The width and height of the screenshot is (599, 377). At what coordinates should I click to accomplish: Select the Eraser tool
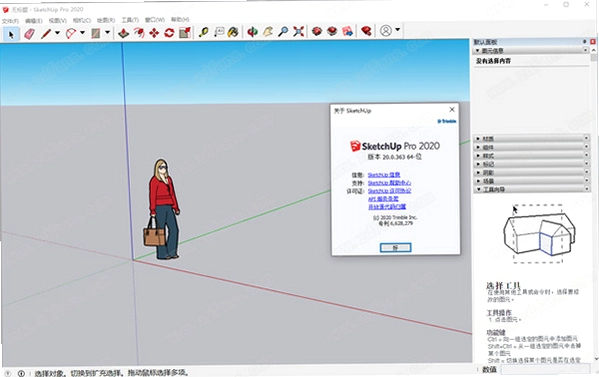coord(29,34)
